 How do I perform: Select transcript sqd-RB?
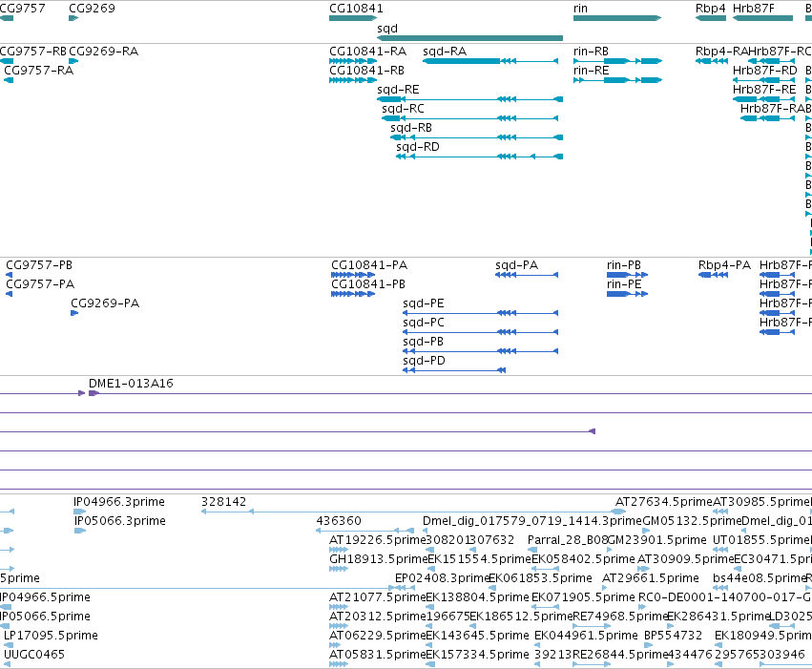click(476, 137)
